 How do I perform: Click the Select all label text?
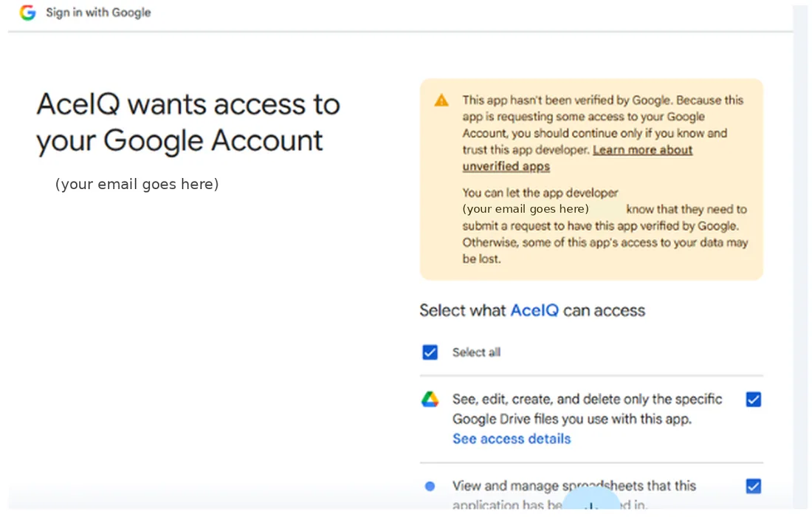pos(476,352)
